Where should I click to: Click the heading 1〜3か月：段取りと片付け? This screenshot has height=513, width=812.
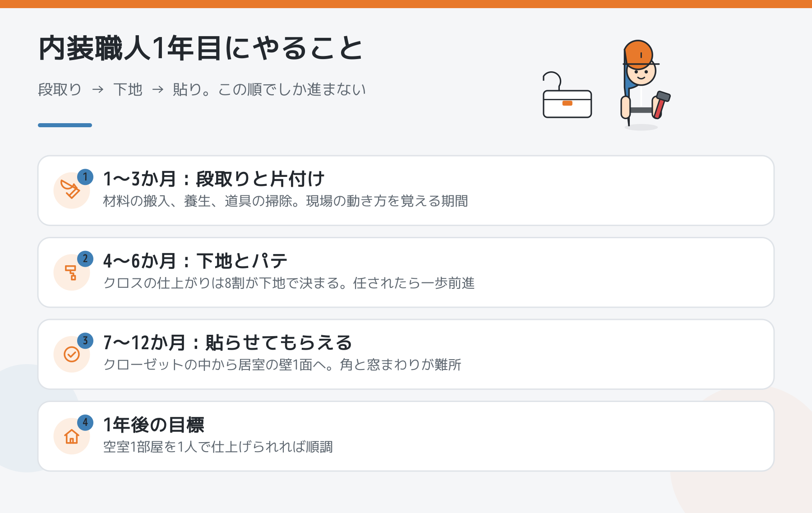pos(214,179)
